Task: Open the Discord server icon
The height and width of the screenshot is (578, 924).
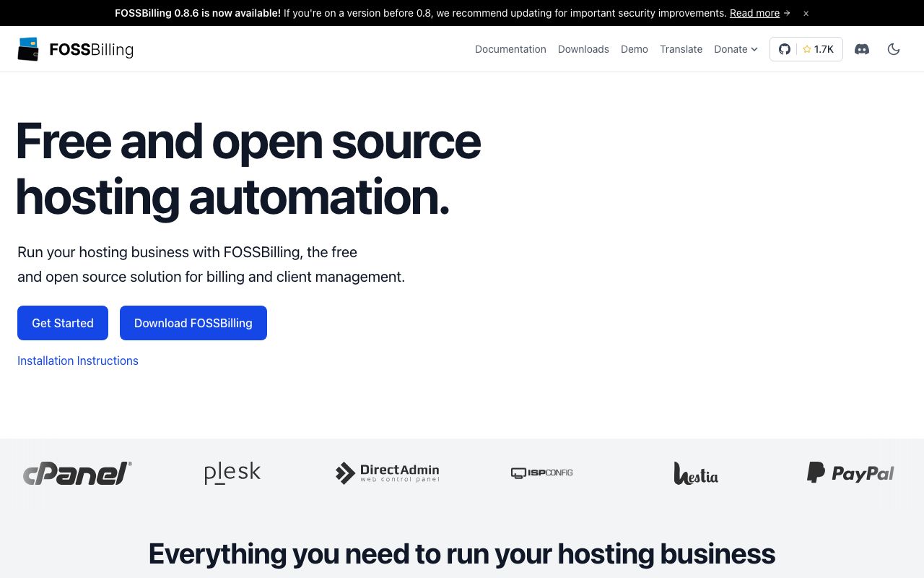Action: click(862, 49)
